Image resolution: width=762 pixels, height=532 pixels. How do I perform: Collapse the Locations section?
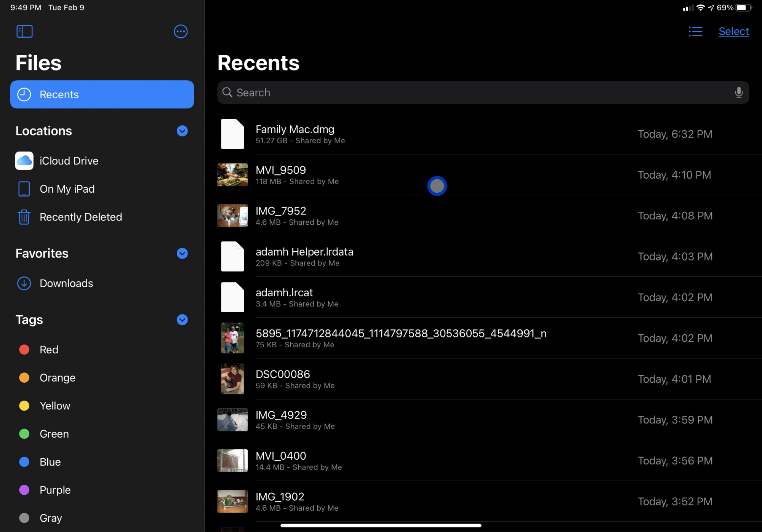pos(182,131)
